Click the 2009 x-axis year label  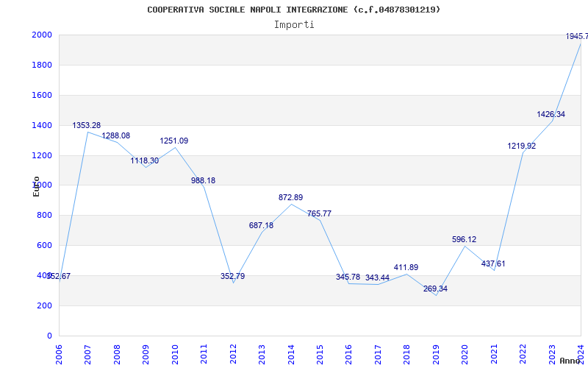tap(146, 354)
